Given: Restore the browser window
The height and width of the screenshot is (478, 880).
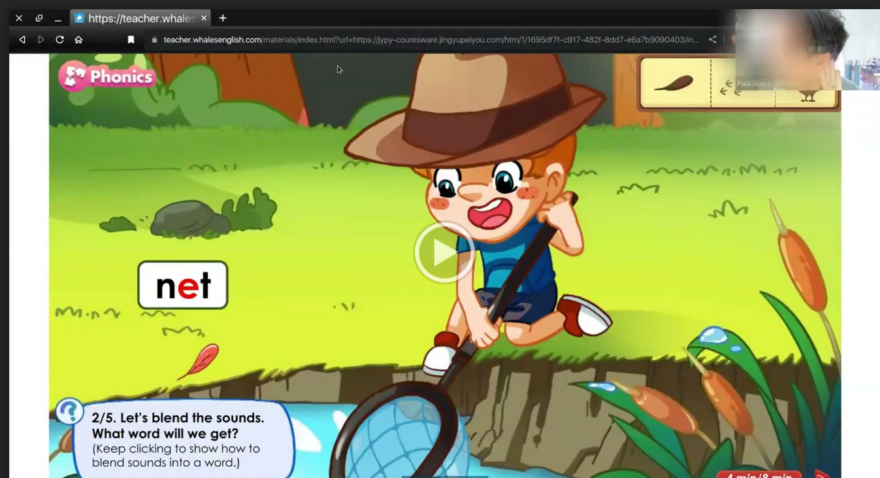Looking at the screenshot, I should click(x=39, y=18).
